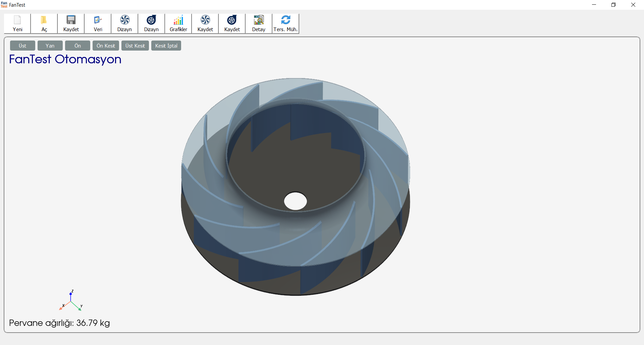
Task: Activate Üst Kesit section view
Action: coord(135,46)
